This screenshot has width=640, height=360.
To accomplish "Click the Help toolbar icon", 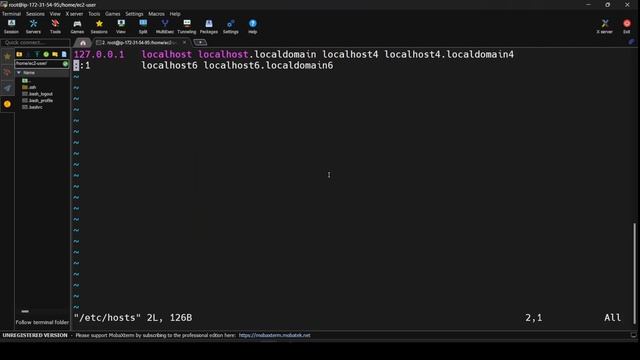I will [253, 27].
